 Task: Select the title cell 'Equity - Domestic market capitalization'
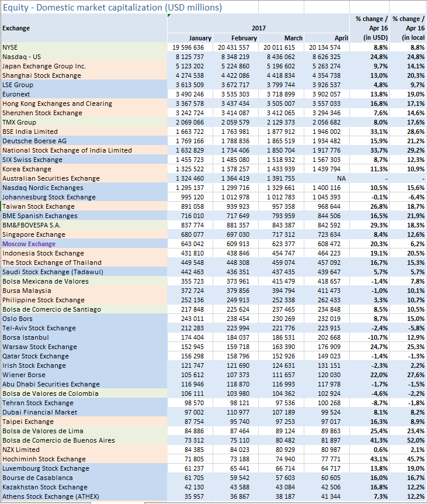pyautogui.click(x=112, y=7)
